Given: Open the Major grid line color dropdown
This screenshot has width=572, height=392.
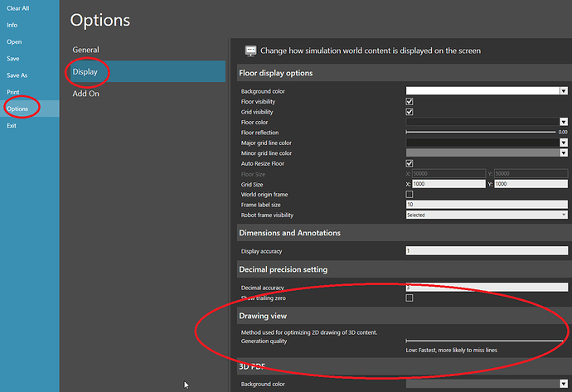Looking at the screenshot, I should [x=563, y=143].
